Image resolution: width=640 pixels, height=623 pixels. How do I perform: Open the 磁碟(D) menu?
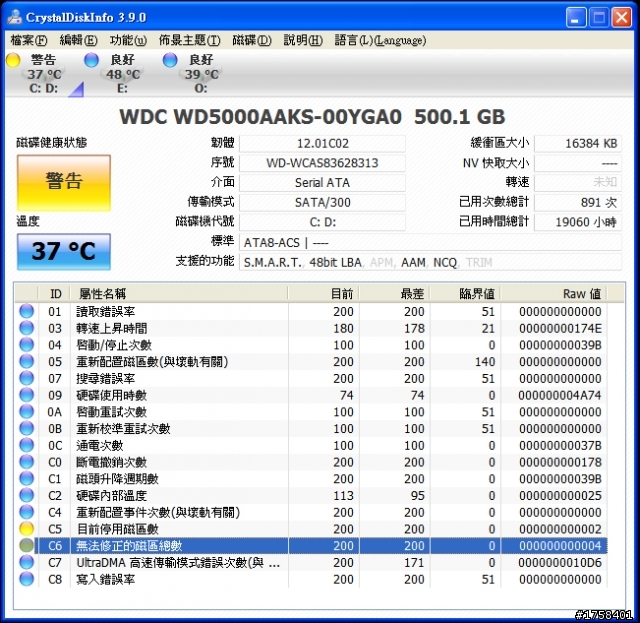pos(252,40)
